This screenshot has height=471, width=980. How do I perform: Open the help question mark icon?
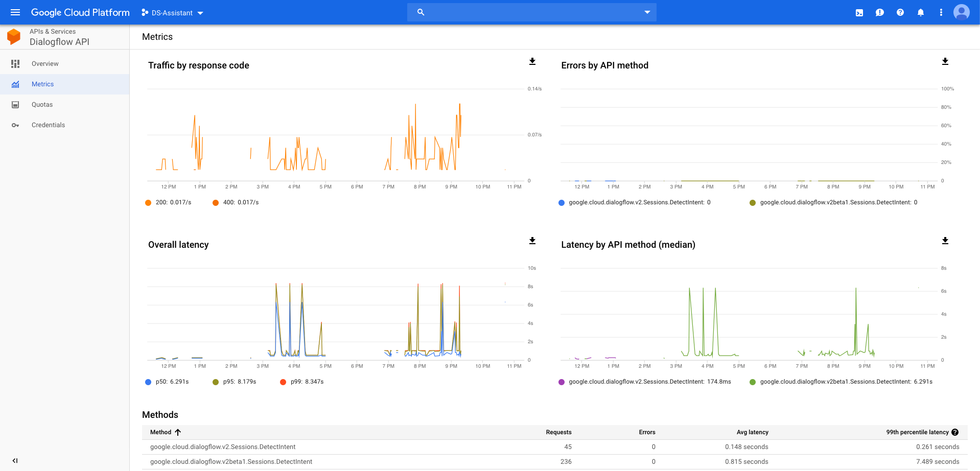point(900,12)
